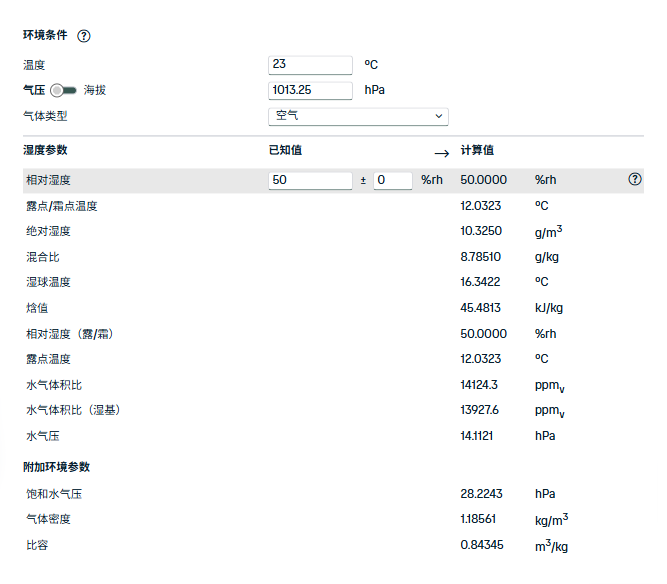Pick the 焓值 parameter row

(x=37, y=308)
